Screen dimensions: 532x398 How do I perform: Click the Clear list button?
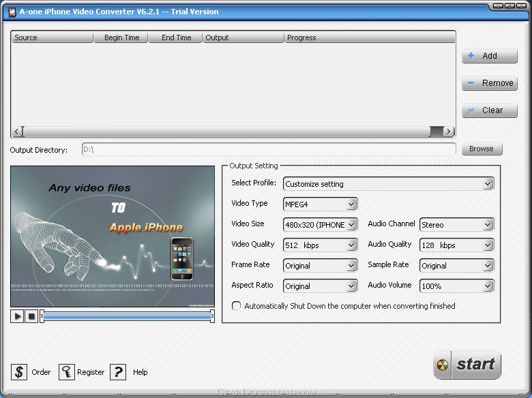[x=489, y=110]
